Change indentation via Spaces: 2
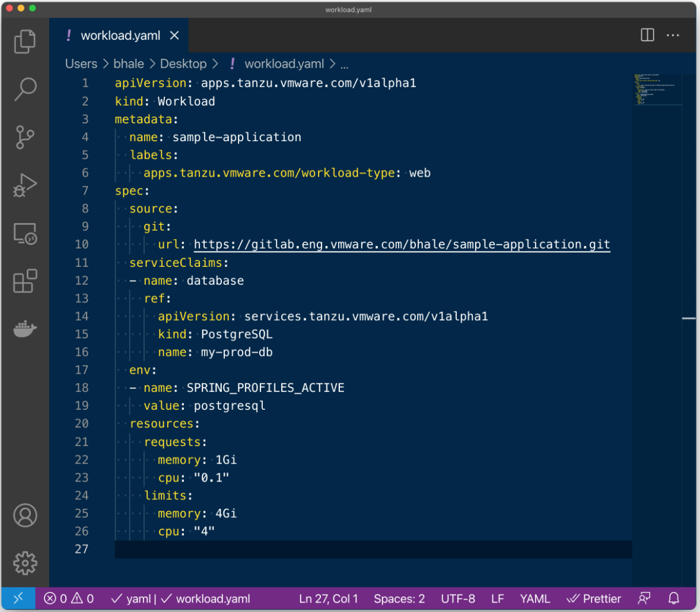Screen dimensions: 700x612 pos(399,598)
